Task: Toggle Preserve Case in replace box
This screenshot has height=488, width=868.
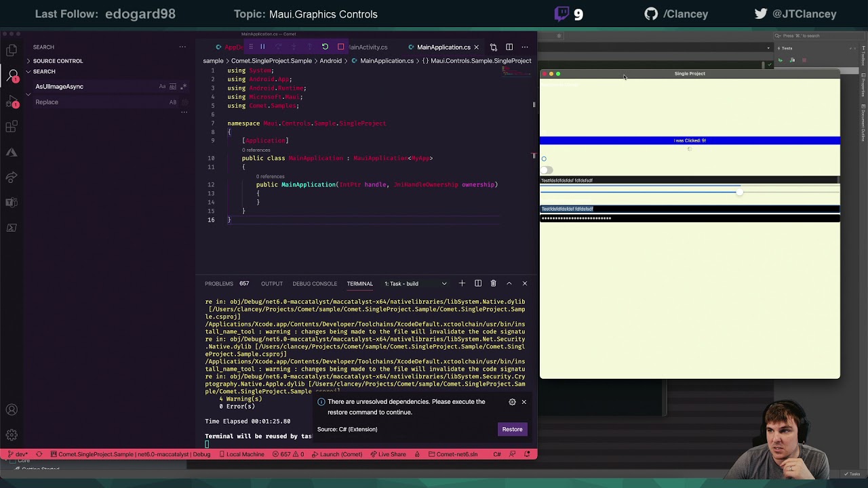Action: (173, 102)
